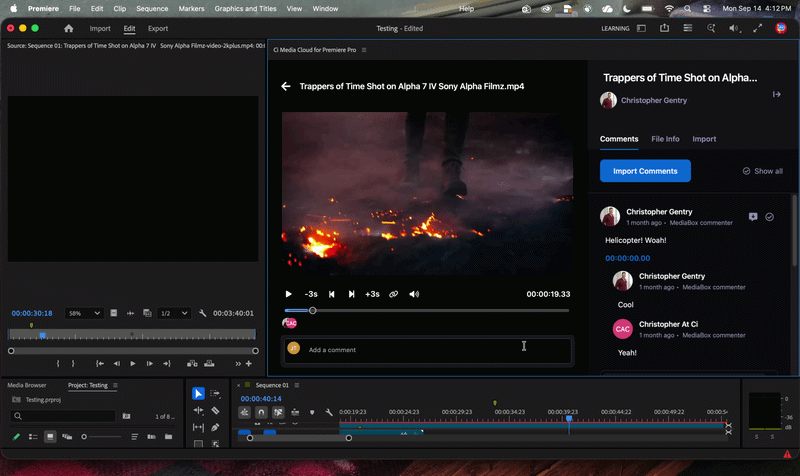Open Sort Icons menu in Project panel
Image resolution: width=800 pixels, height=476 pixels.
pos(135,437)
